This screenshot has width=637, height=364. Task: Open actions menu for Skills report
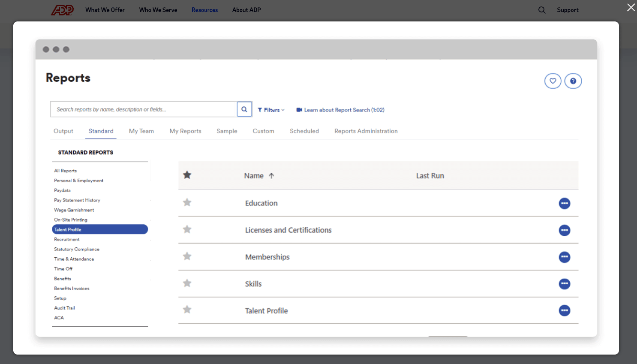click(x=564, y=284)
